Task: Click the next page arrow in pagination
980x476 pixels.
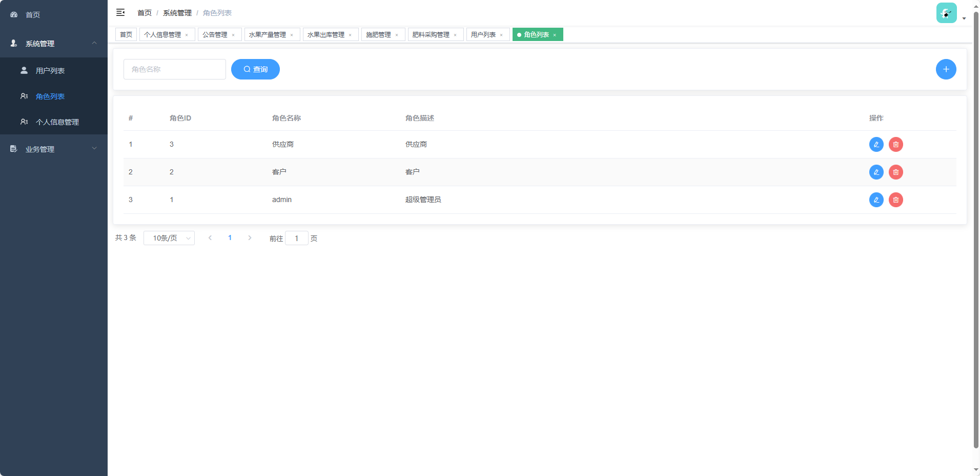Action: coord(250,238)
